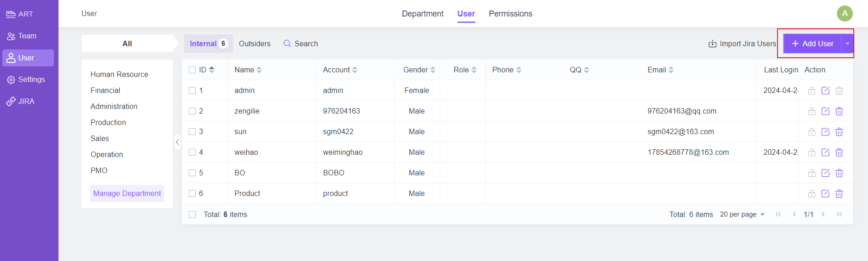Image resolution: width=868 pixels, height=261 pixels.
Task: Collapse the department panel with chevron
Action: 177,142
